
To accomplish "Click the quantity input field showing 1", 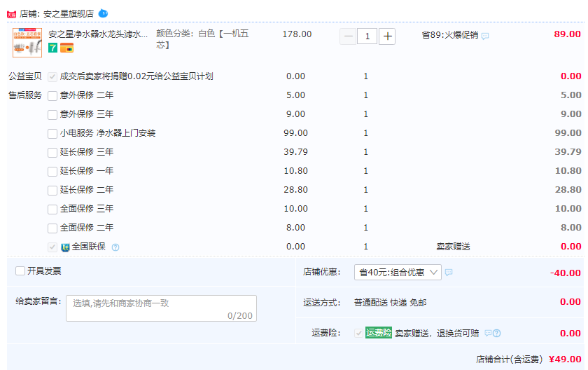I will 367,36.
